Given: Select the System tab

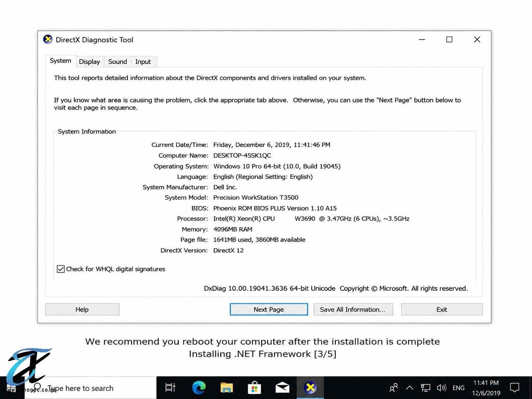Looking at the screenshot, I should coord(61,61).
